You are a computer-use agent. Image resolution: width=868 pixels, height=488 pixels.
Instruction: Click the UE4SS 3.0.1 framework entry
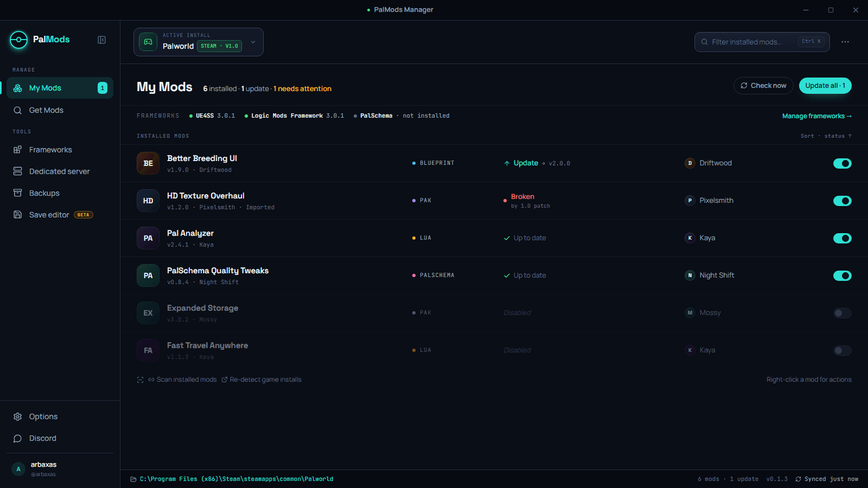pos(212,116)
